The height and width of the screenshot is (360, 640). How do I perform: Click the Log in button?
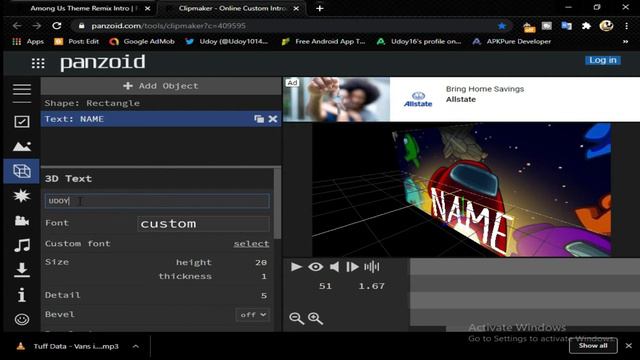(602, 60)
